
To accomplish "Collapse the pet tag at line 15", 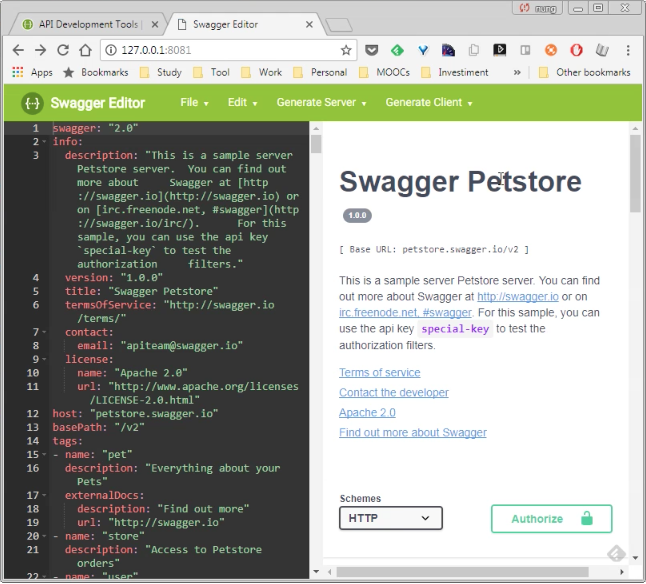I will click(x=44, y=455).
